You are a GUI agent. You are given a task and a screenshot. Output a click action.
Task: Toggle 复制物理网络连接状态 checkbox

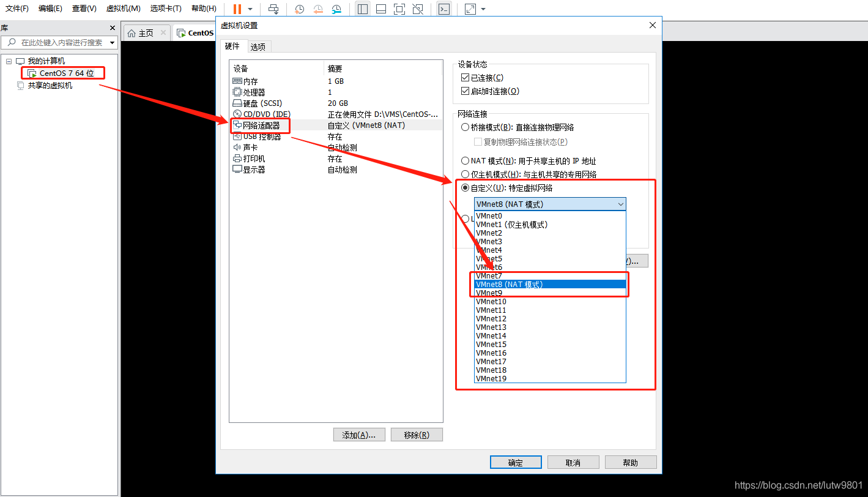(x=478, y=142)
